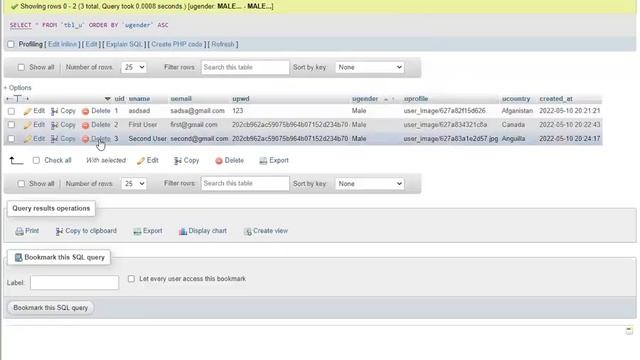
Task: Tick the lower Show all checkbox
Action: pyautogui.click(x=21, y=184)
